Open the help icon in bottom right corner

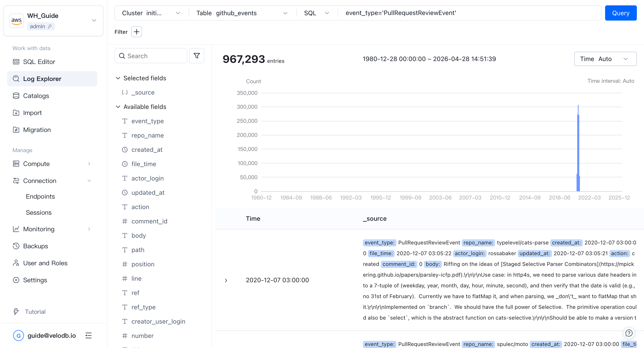pos(629,333)
